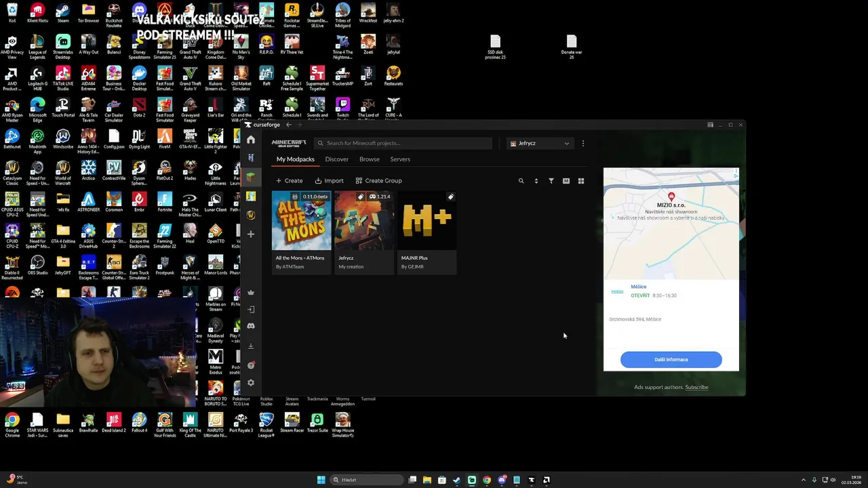Click the sign-in arrow icon in sidebar
Viewport: 868px width, 488px height.
click(251, 309)
